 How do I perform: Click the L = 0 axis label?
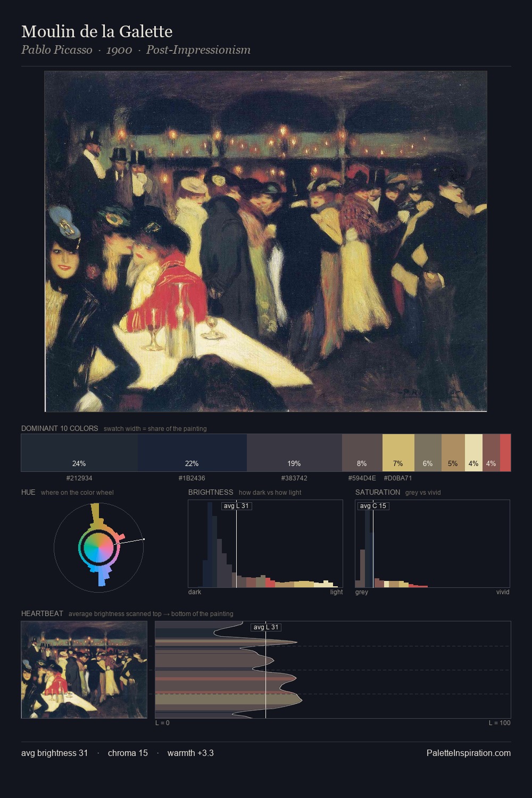[162, 723]
